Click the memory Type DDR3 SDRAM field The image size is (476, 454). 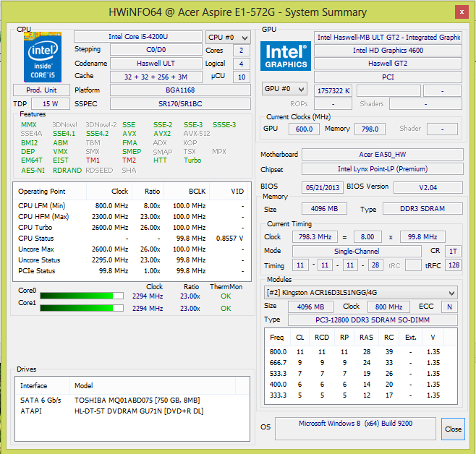click(422, 209)
